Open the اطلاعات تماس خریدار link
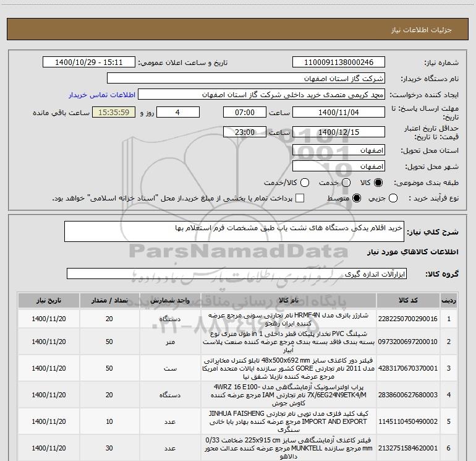 (102, 95)
